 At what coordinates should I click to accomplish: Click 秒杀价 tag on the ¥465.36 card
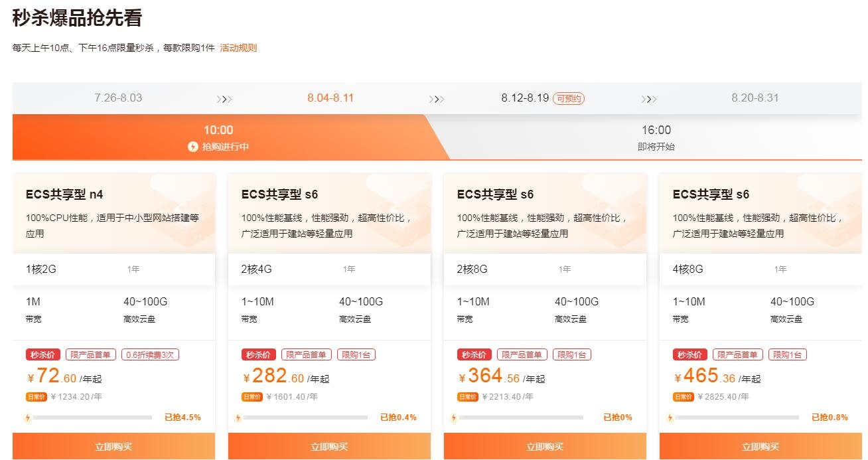tap(689, 354)
